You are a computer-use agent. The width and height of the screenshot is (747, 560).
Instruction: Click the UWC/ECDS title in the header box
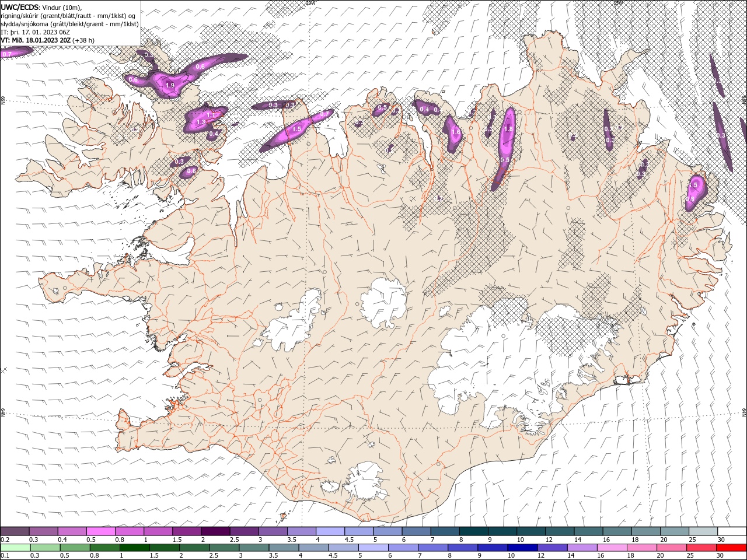click(20, 7)
